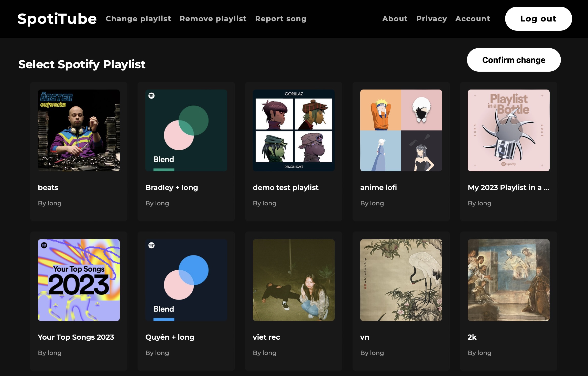Select the Your Top Songs 2023 cover
Viewport: 588px width, 376px height.
coord(79,280)
